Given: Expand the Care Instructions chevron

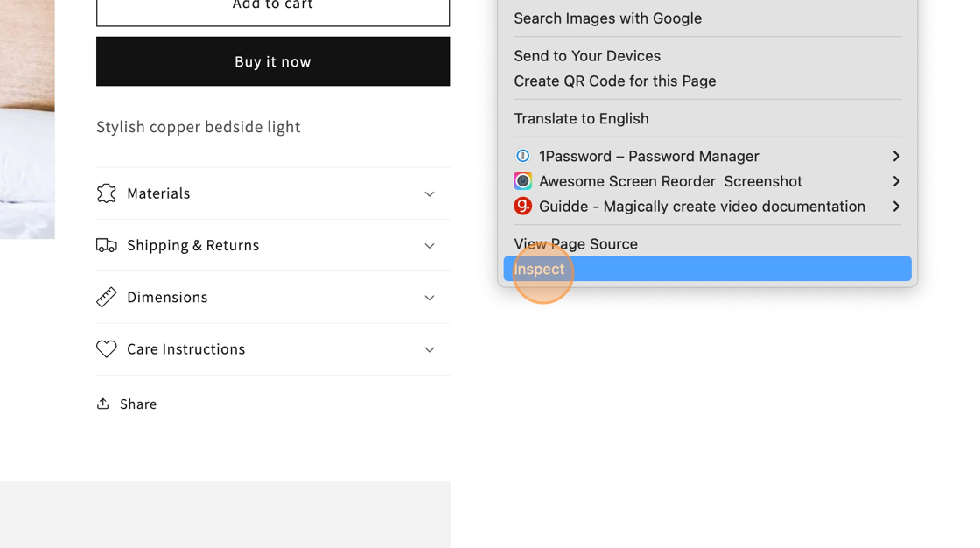Looking at the screenshot, I should (x=430, y=349).
